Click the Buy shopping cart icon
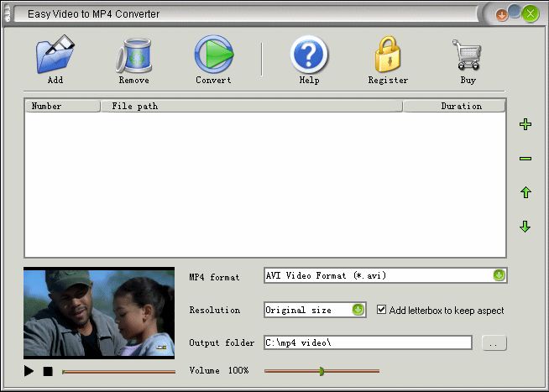Viewport: 549px width, 392px height. [468, 55]
